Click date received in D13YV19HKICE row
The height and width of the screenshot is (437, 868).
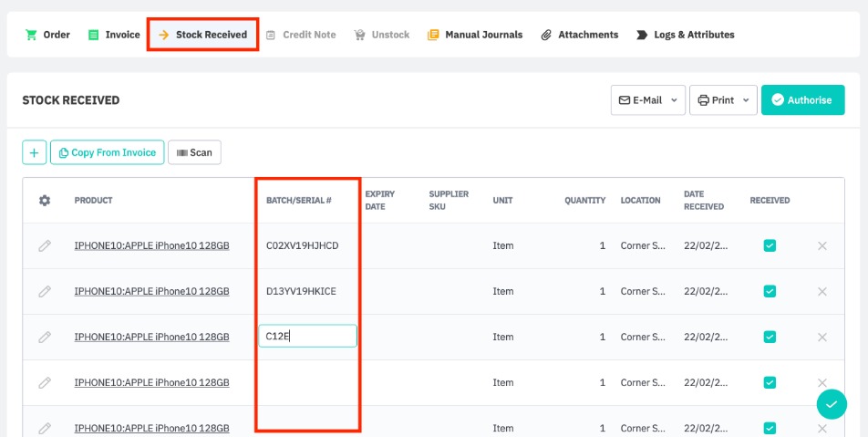706,291
